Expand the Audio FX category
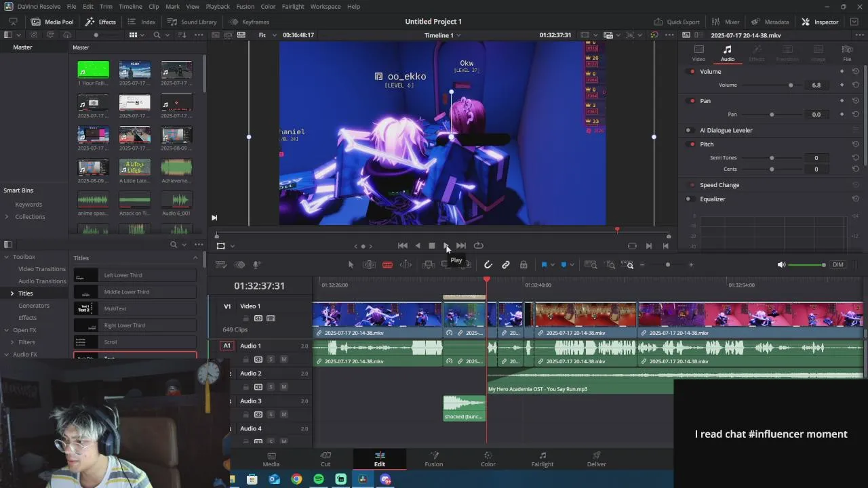868x488 pixels. (7, 354)
